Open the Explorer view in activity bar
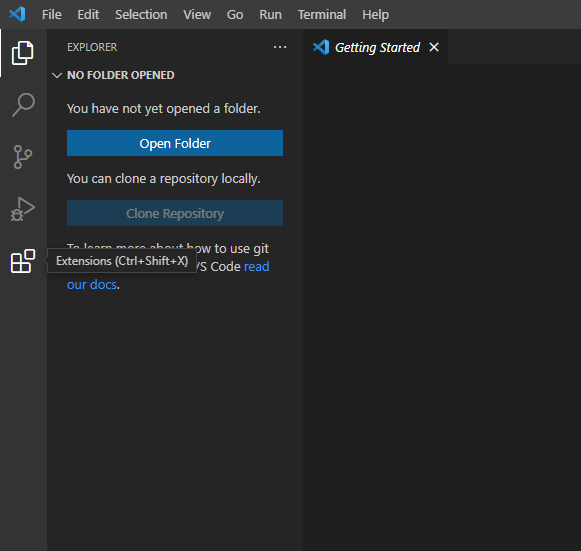This screenshot has height=551, width=581. coord(23,53)
